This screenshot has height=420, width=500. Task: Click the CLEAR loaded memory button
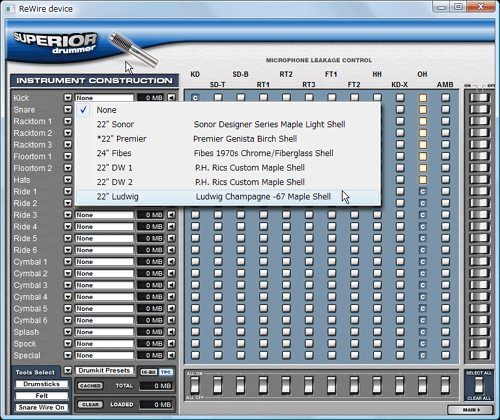(x=90, y=404)
